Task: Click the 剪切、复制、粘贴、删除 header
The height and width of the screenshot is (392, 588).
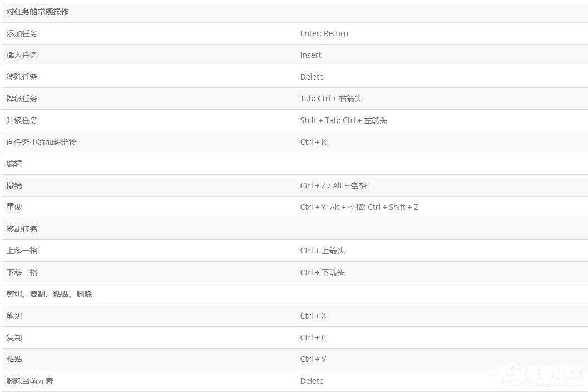Action: tap(50, 294)
